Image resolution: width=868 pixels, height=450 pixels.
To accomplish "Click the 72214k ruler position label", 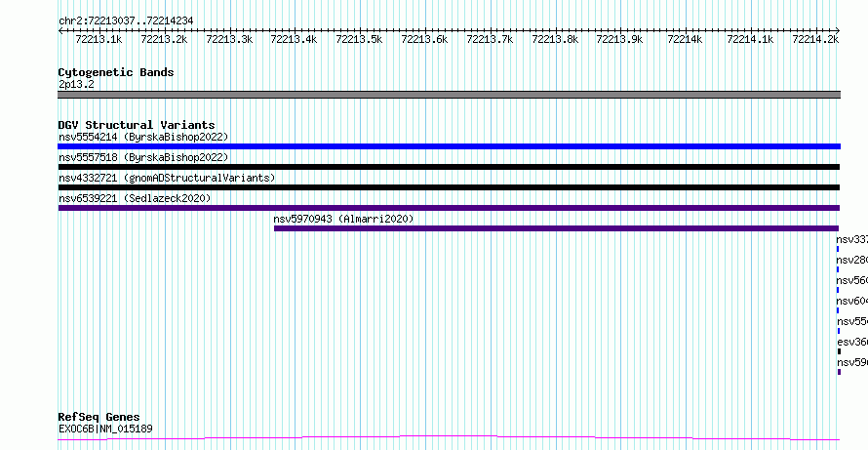I will [x=685, y=39].
